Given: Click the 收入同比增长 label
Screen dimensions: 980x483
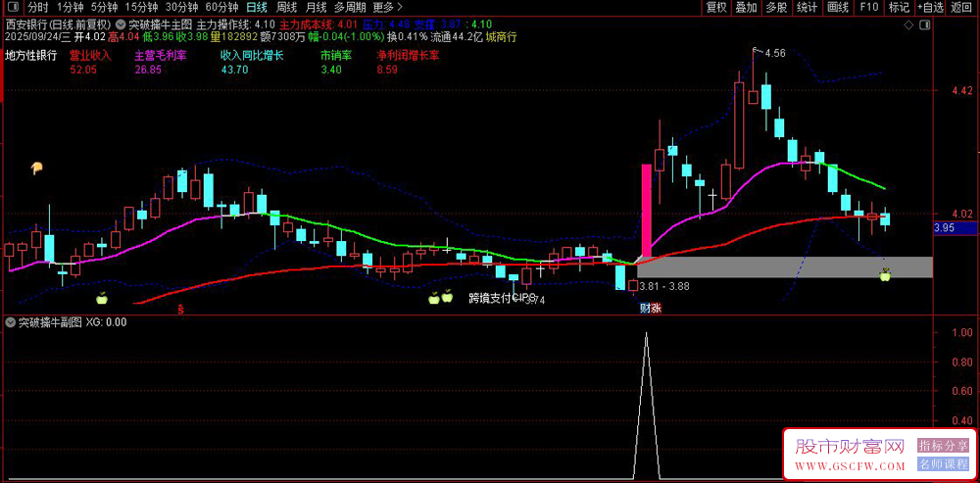Looking at the screenshot, I should click(x=252, y=55).
